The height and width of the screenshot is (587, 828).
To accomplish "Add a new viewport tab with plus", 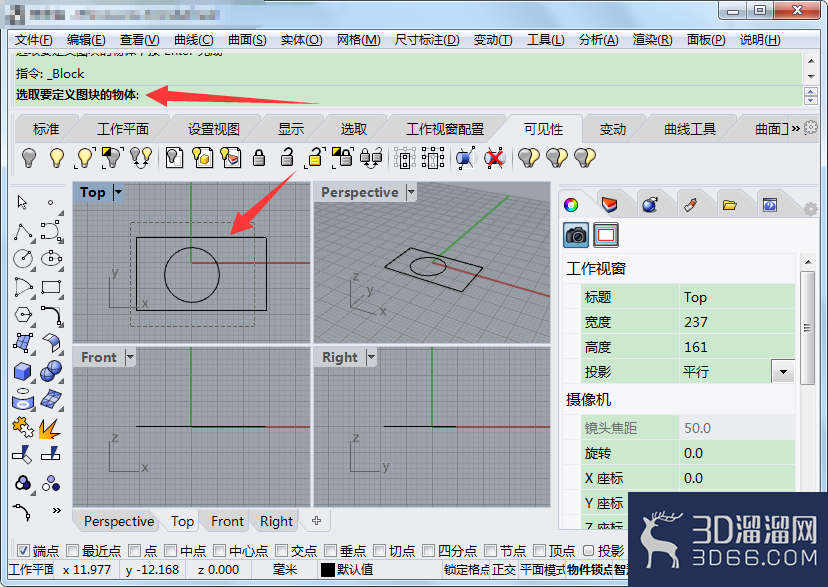I will point(316,521).
